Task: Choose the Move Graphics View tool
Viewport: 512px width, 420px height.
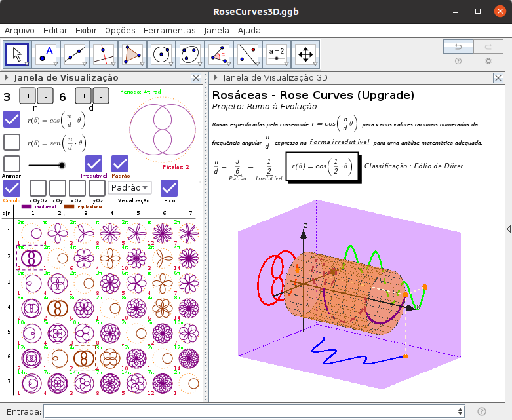Action: (x=305, y=54)
